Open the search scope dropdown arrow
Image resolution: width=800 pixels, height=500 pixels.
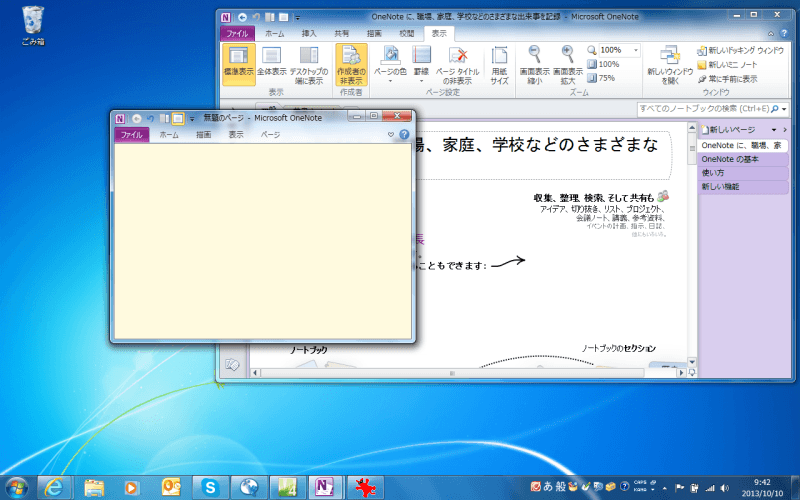[784, 109]
